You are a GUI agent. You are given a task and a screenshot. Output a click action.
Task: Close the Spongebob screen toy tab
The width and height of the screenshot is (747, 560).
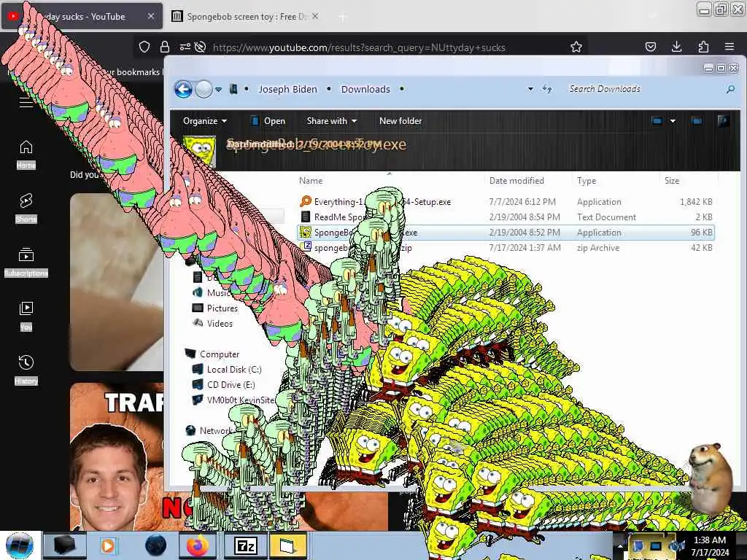click(x=315, y=16)
